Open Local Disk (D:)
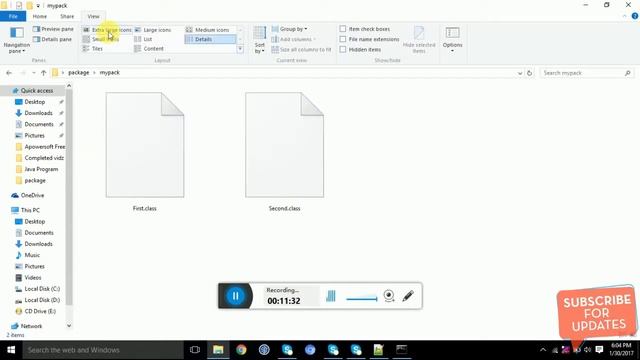 click(38, 300)
